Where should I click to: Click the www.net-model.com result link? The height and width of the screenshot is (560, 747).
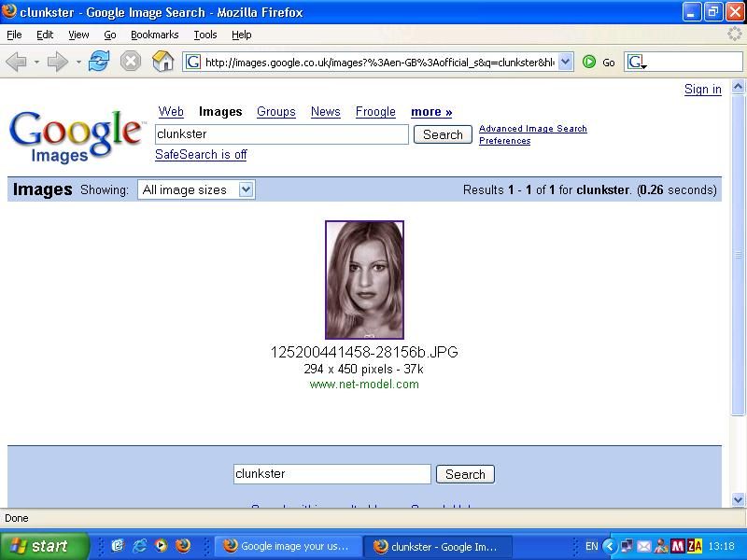(x=364, y=385)
